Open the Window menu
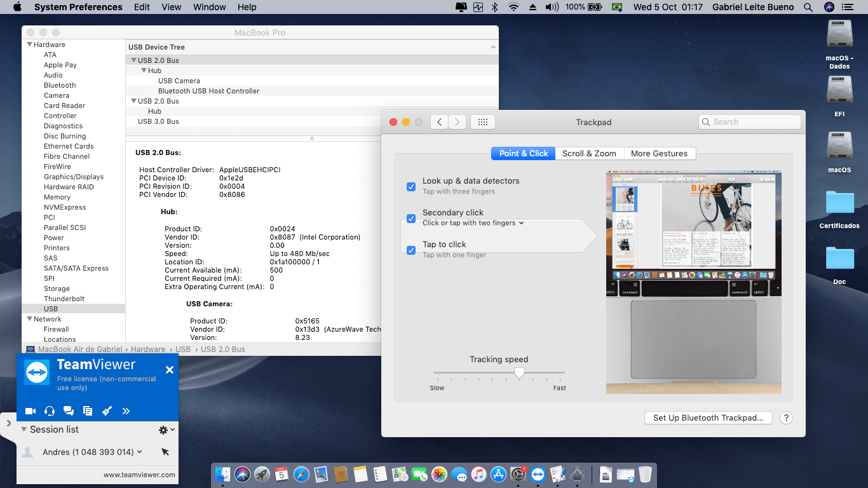This screenshot has height=488, width=868. click(x=210, y=7)
